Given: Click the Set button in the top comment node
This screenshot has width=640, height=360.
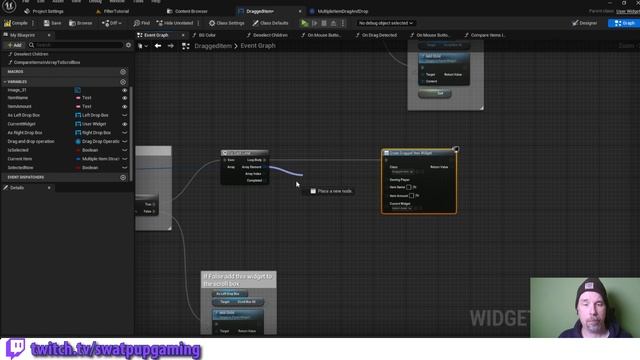Looking at the screenshot, I should (435, 93).
